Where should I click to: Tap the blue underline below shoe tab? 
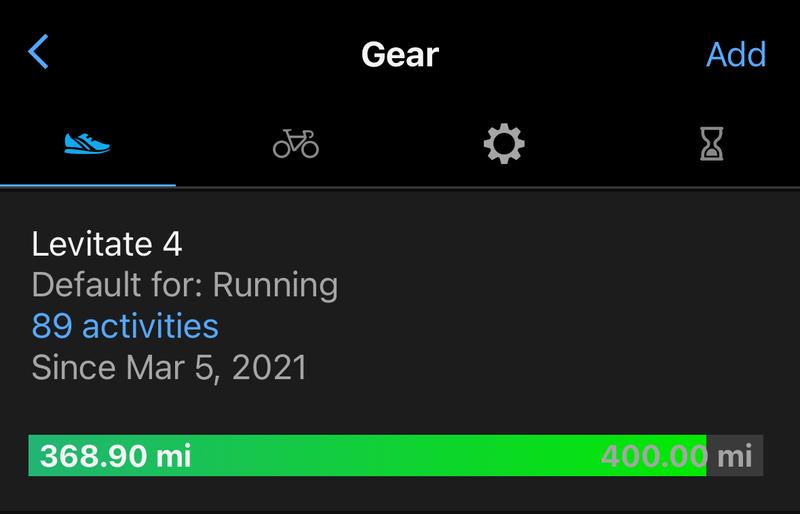pos(88,185)
